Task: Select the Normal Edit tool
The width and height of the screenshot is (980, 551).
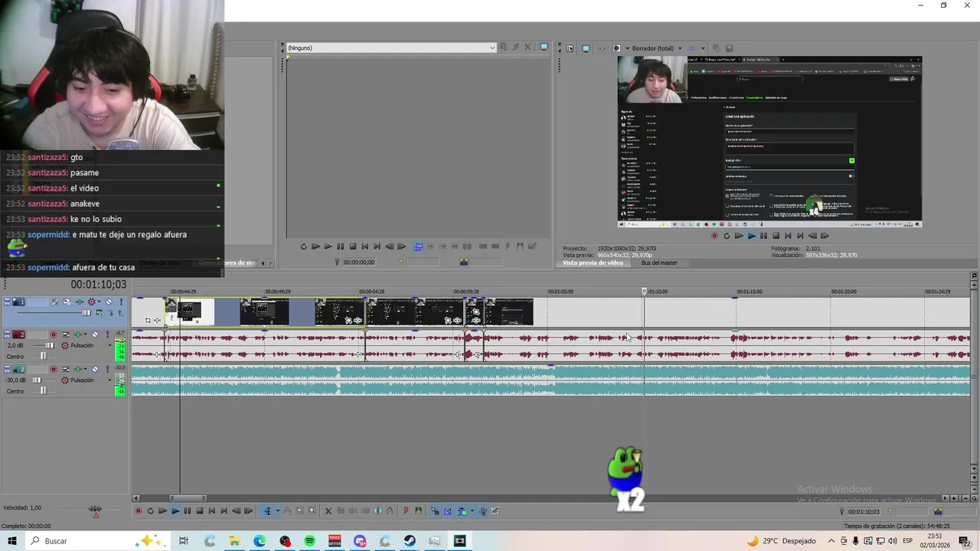Action: pyautogui.click(x=267, y=511)
